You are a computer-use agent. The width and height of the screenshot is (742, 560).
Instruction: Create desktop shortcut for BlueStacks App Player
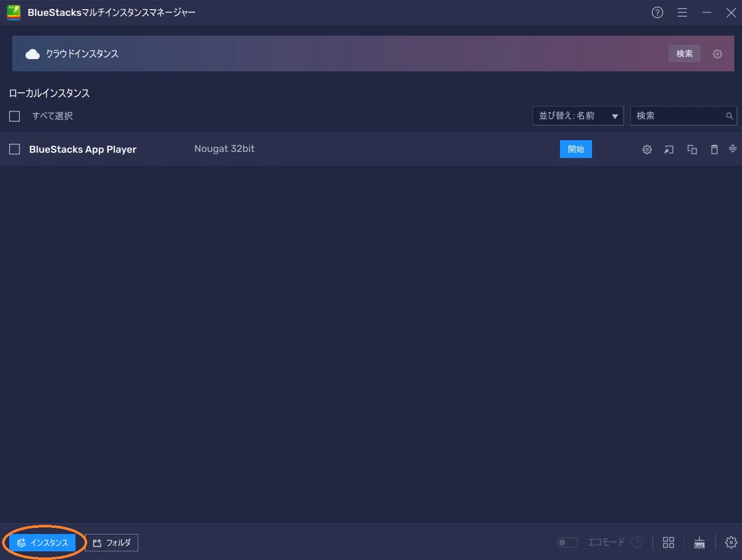669,149
